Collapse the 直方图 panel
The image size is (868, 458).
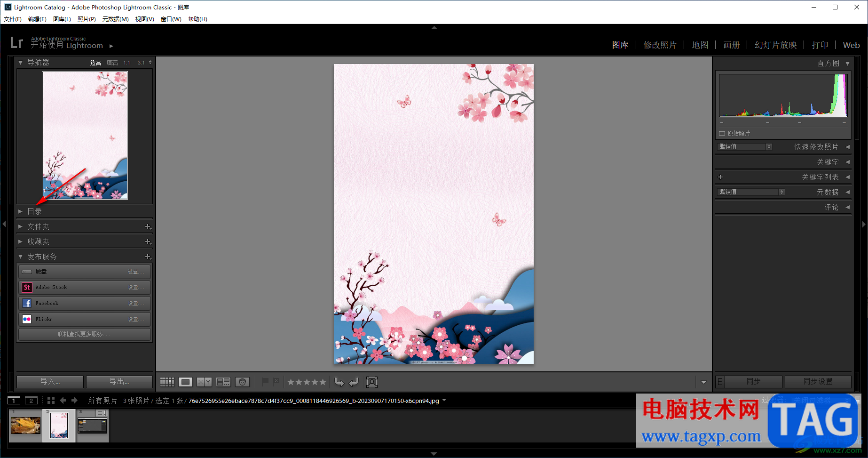click(848, 63)
